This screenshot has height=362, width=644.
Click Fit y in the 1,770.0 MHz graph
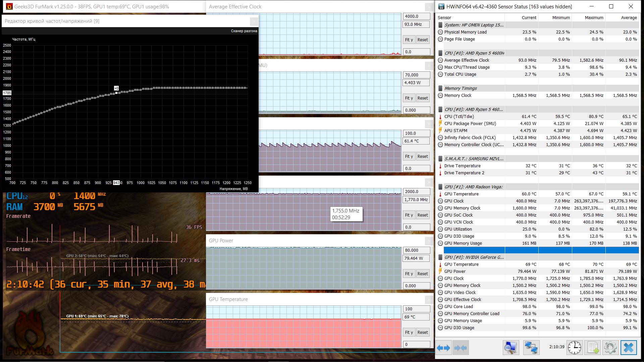click(x=409, y=215)
